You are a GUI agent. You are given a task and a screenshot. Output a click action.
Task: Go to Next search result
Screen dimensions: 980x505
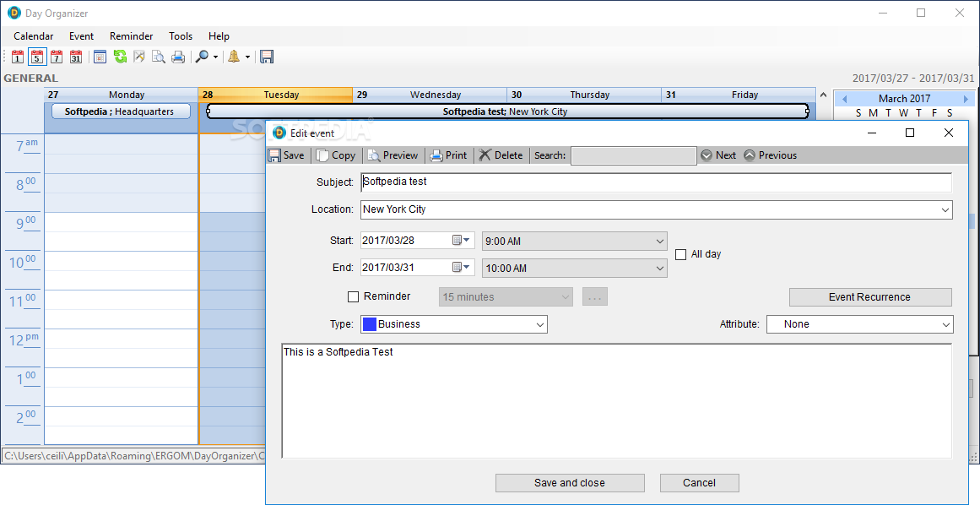pyautogui.click(x=718, y=155)
